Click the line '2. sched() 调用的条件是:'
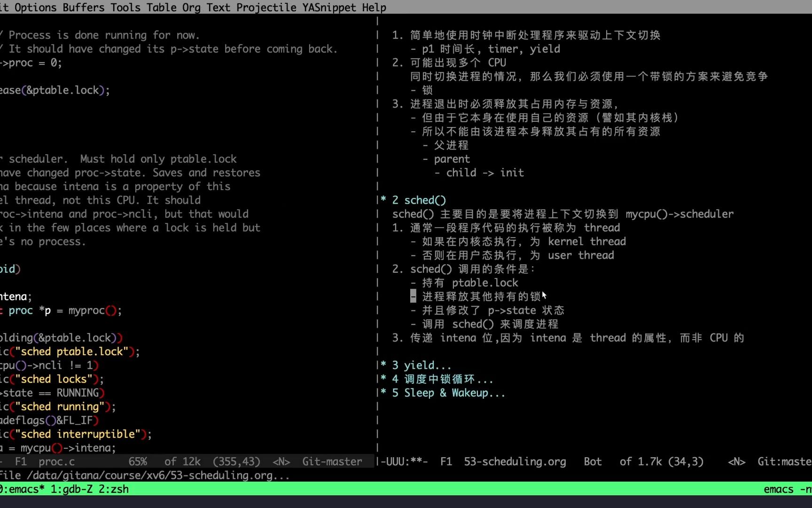The width and height of the screenshot is (812, 508). pyautogui.click(x=463, y=269)
